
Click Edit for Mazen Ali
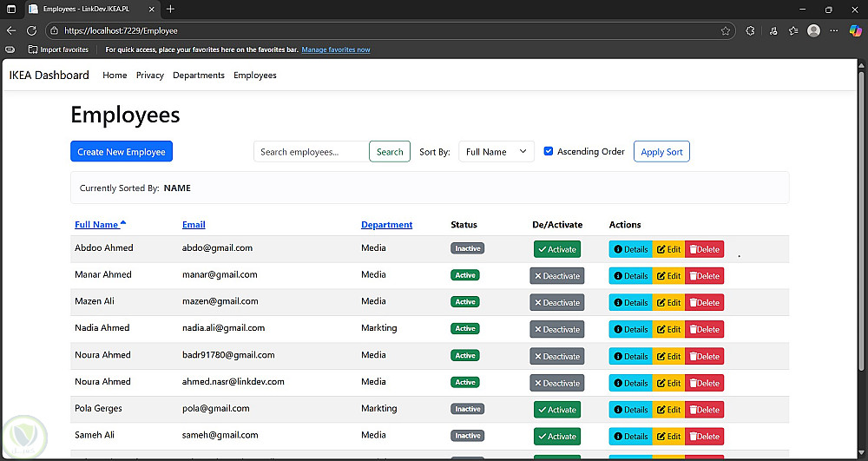pyautogui.click(x=668, y=303)
